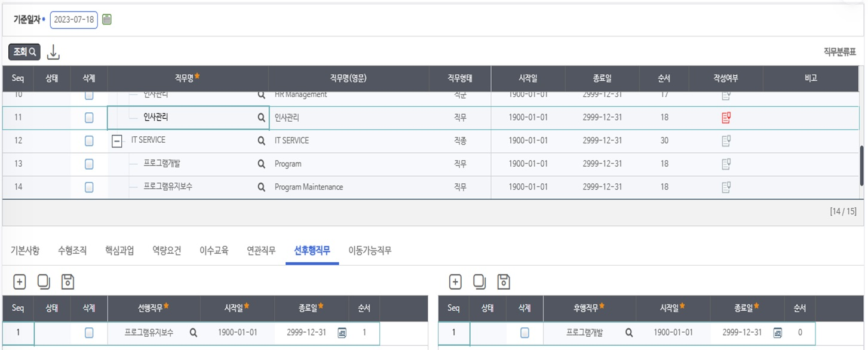Tick 삭제 checkbox in 후행직무 row 1
The height and width of the screenshot is (350, 868).
(x=525, y=333)
